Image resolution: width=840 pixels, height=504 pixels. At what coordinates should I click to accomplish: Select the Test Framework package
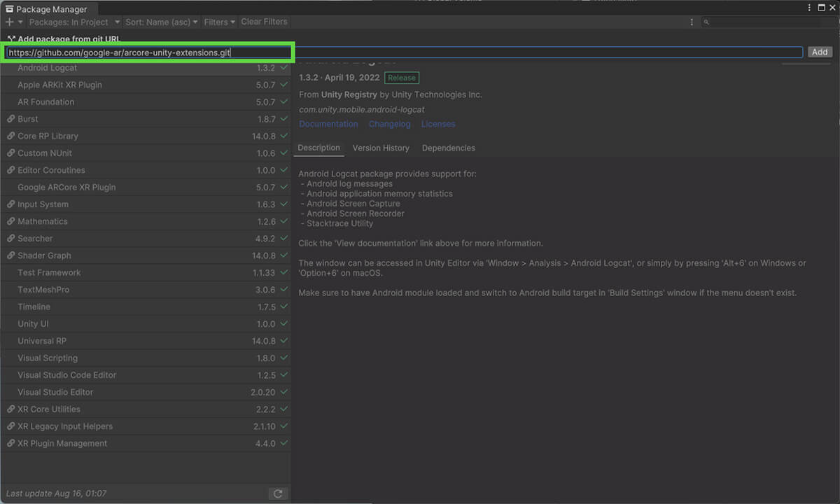pyautogui.click(x=146, y=272)
